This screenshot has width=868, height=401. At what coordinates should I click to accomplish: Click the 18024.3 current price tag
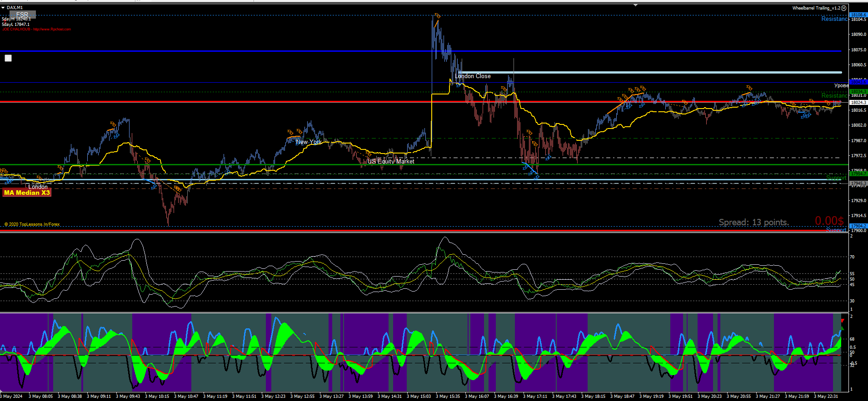[x=858, y=103]
